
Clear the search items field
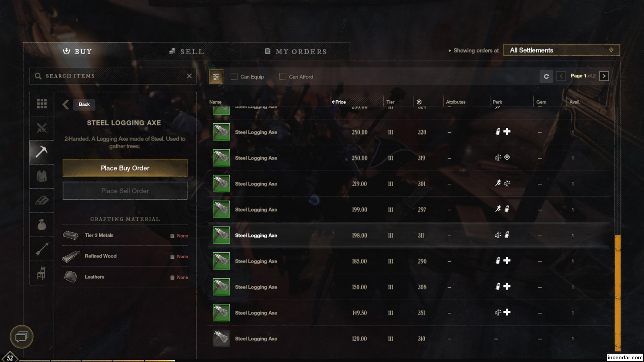[x=189, y=76]
